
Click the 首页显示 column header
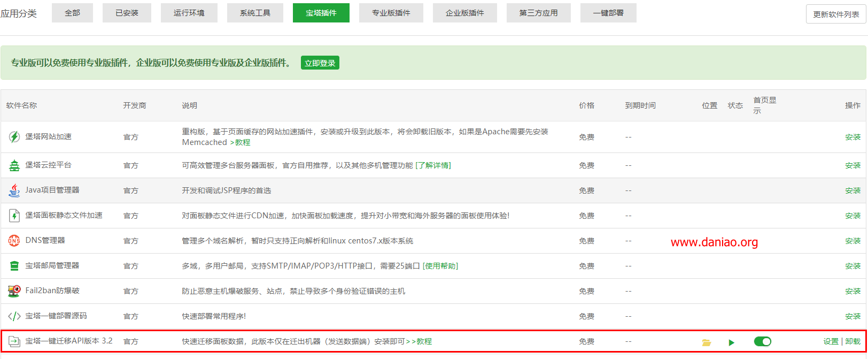pyautogui.click(x=765, y=105)
